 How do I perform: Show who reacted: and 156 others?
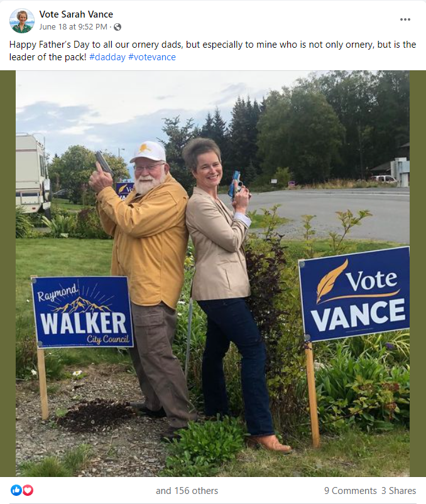point(187,491)
